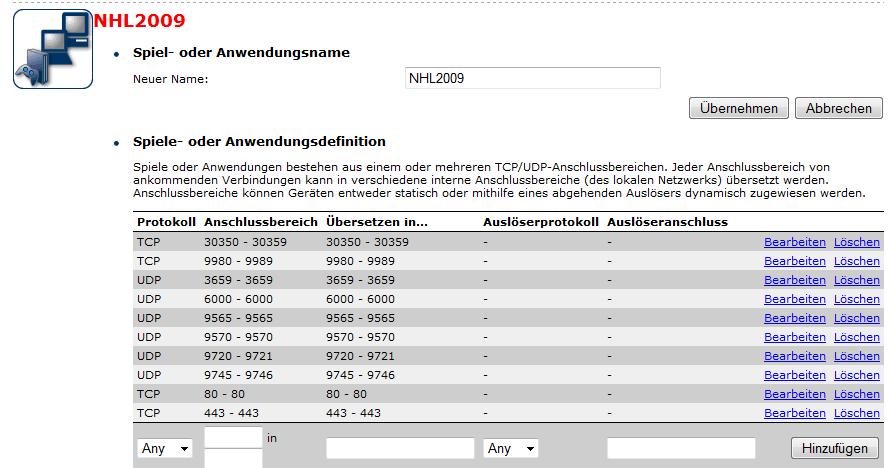Click Bearbeiten for TCP 80 - 80
The width and height of the screenshot is (895, 468).
click(x=795, y=394)
